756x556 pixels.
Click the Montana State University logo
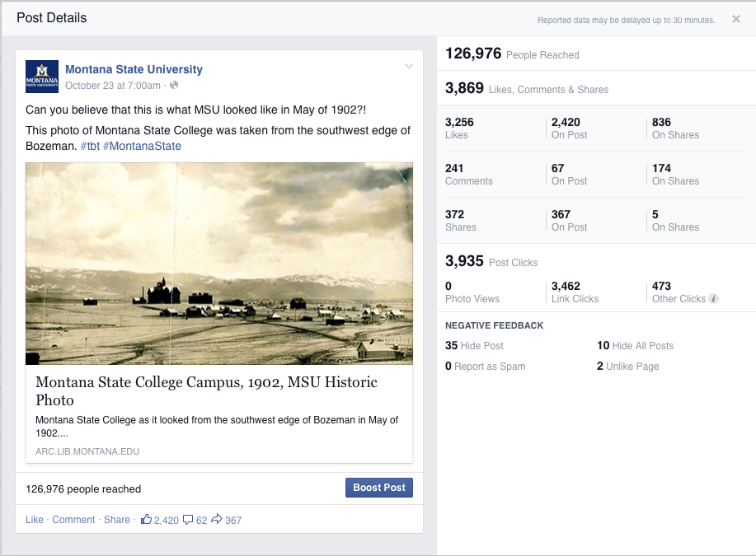[x=42, y=76]
